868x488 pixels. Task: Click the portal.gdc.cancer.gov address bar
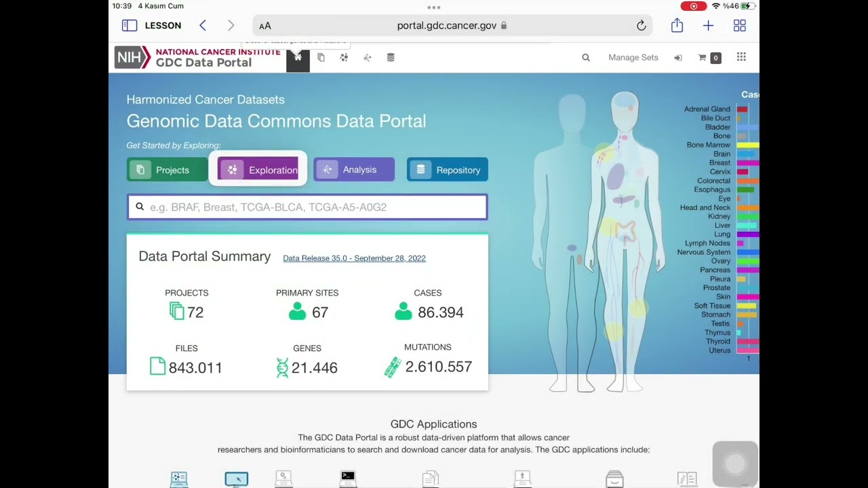(452, 26)
